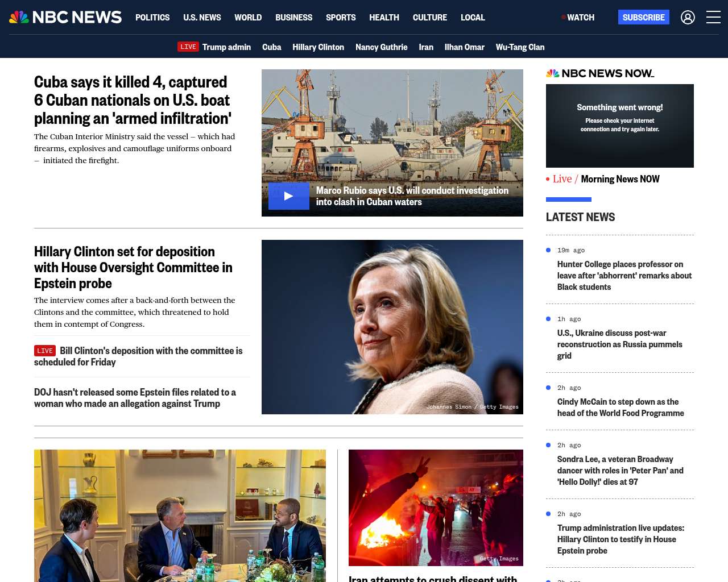Click the NBC News NOW video player

click(x=619, y=126)
